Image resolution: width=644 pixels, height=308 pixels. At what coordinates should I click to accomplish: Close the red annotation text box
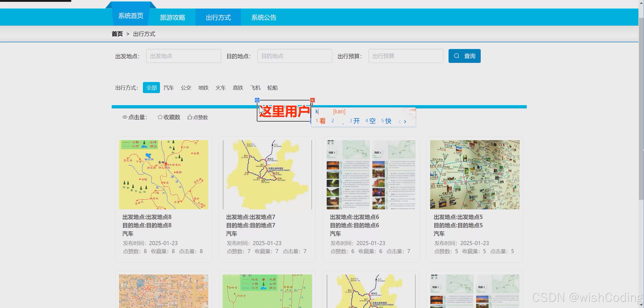tap(312, 100)
